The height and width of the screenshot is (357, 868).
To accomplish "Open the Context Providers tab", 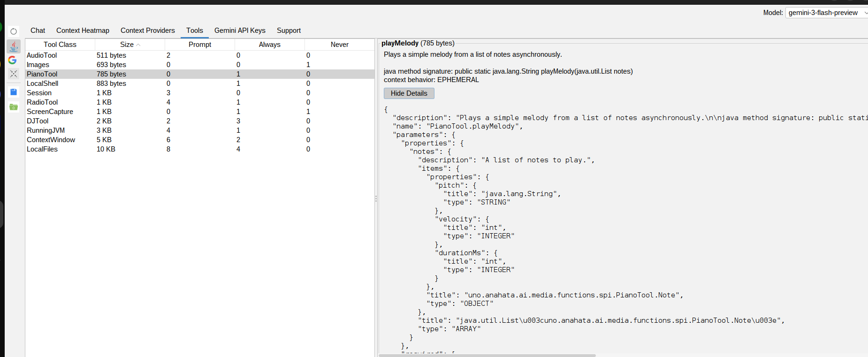I will 147,30.
